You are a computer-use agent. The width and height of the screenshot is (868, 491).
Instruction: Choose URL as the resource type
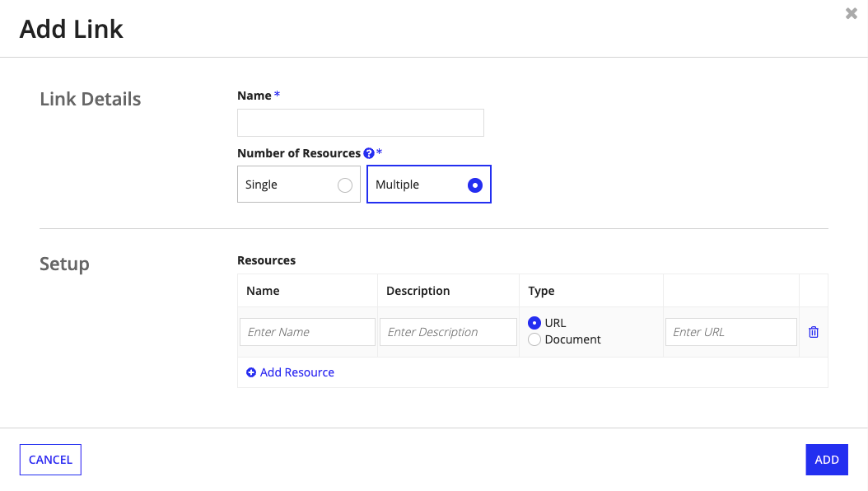(534, 323)
